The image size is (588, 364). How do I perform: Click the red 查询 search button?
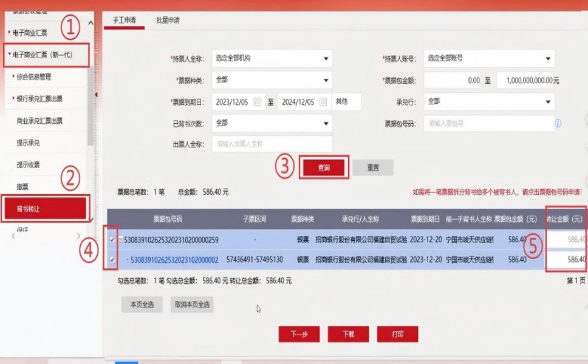click(x=324, y=168)
